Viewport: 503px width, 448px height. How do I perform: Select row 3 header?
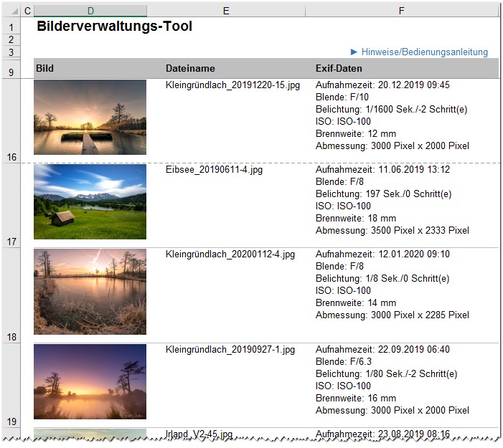click(11, 52)
